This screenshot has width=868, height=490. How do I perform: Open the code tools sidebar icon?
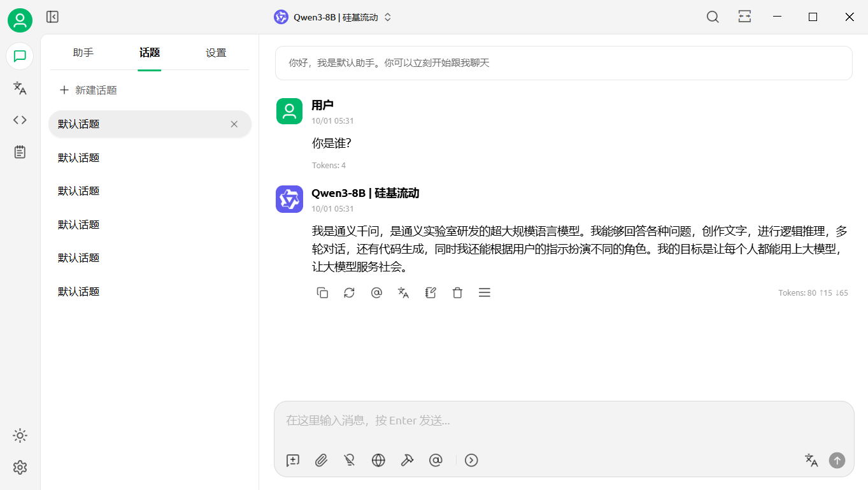(x=20, y=120)
